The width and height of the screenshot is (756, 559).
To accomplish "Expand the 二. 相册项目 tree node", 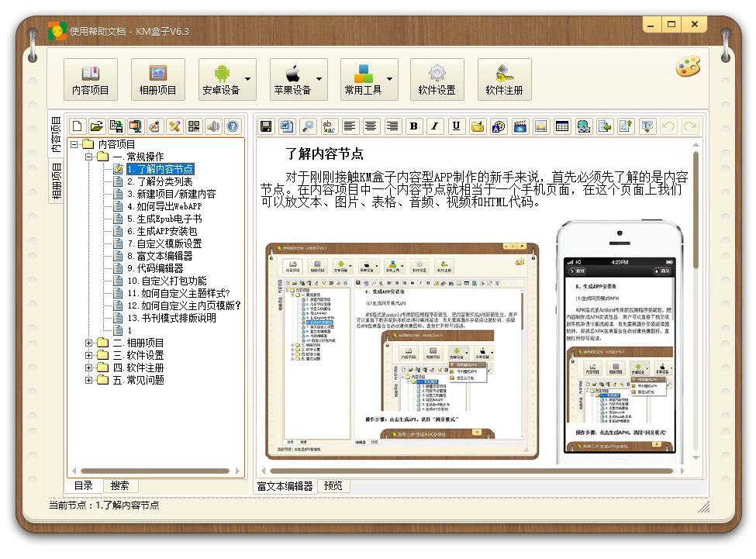I will click(x=89, y=343).
